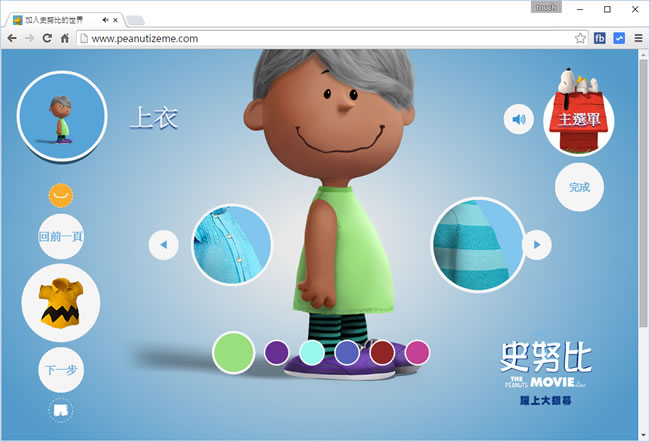
Task: Click the dashed shorts step icon
Action: pos(61,410)
